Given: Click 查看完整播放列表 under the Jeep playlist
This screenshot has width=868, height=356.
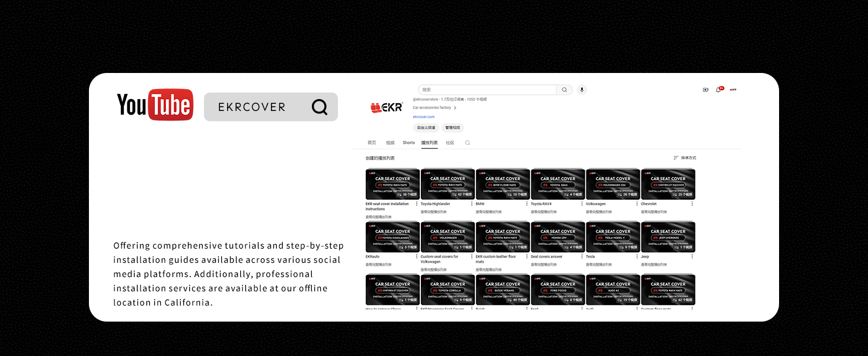Looking at the screenshot, I should pyautogui.click(x=654, y=265).
